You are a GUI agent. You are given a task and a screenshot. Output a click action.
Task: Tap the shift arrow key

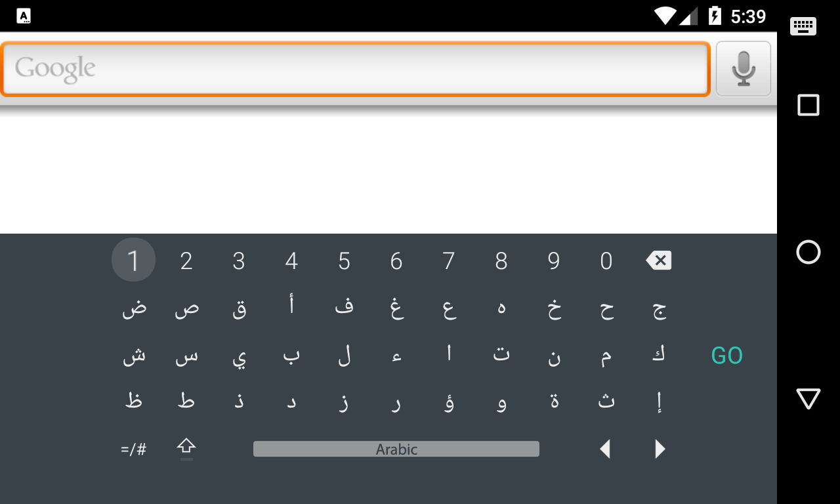pos(186,448)
